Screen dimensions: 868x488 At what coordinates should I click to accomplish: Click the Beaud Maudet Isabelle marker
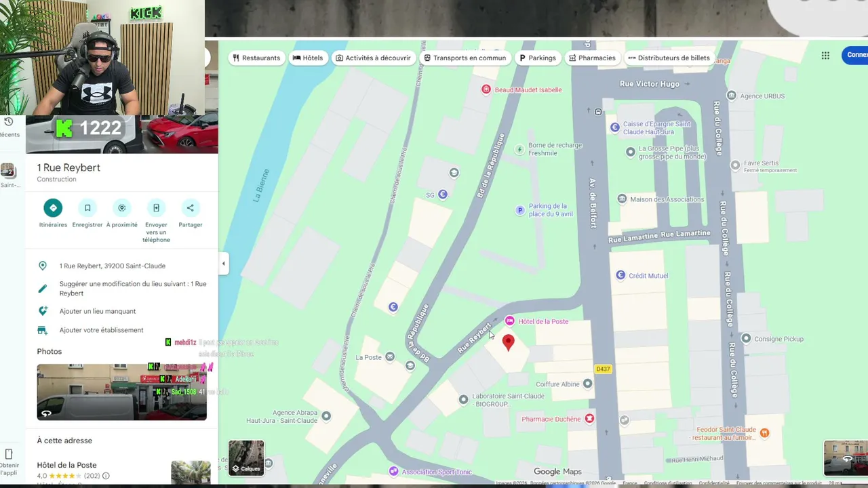[486, 89]
